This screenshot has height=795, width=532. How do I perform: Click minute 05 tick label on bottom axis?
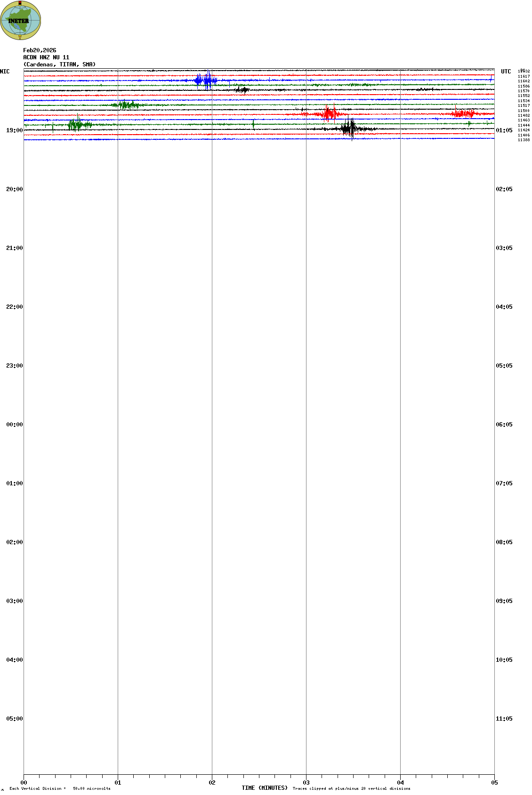click(494, 783)
